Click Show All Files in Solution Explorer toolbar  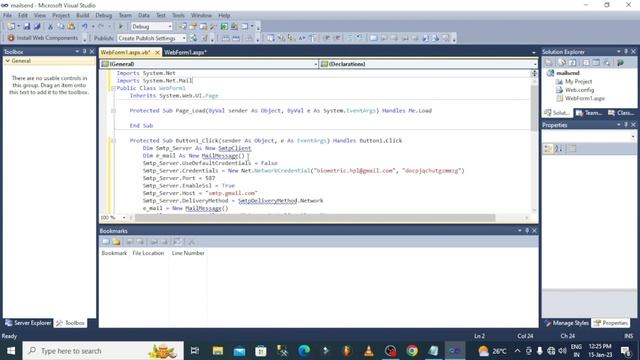(x=562, y=62)
